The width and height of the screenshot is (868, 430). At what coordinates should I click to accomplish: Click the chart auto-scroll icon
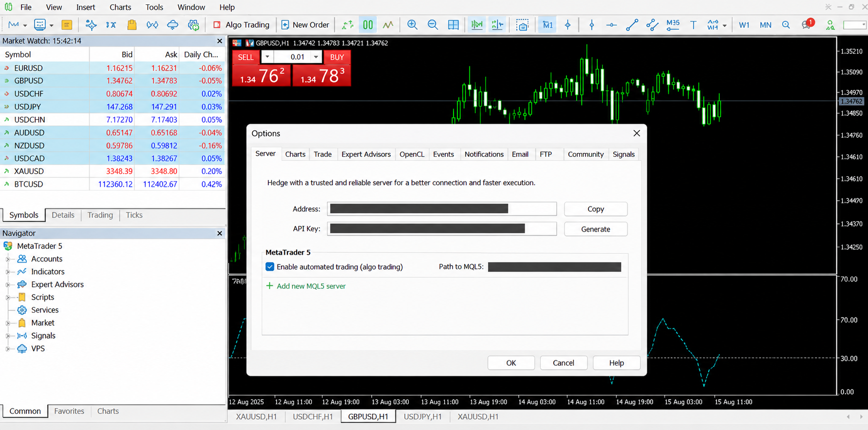tap(477, 25)
